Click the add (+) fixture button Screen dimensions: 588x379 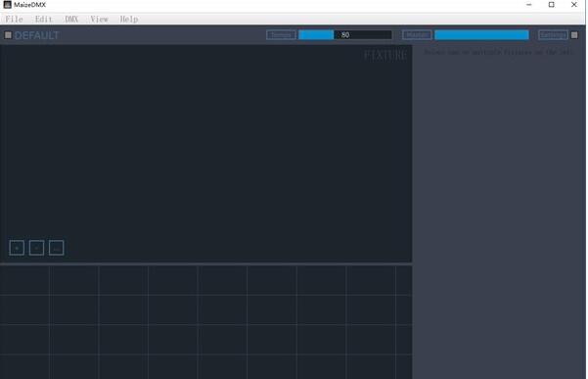coord(17,248)
